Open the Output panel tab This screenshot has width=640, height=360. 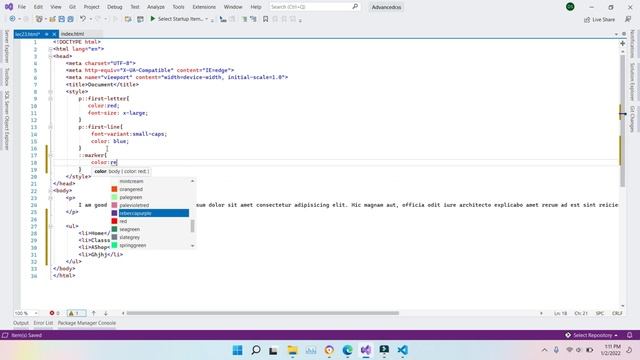[21, 323]
